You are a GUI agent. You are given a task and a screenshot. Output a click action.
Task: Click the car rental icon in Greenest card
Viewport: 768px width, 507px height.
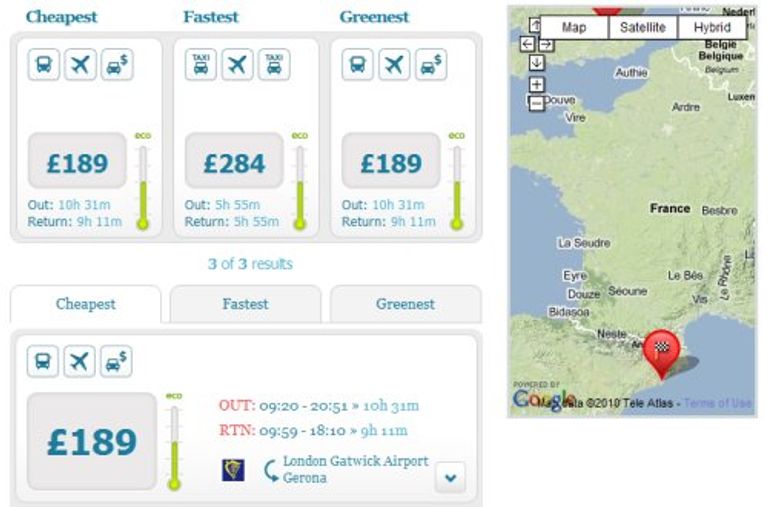click(431, 64)
